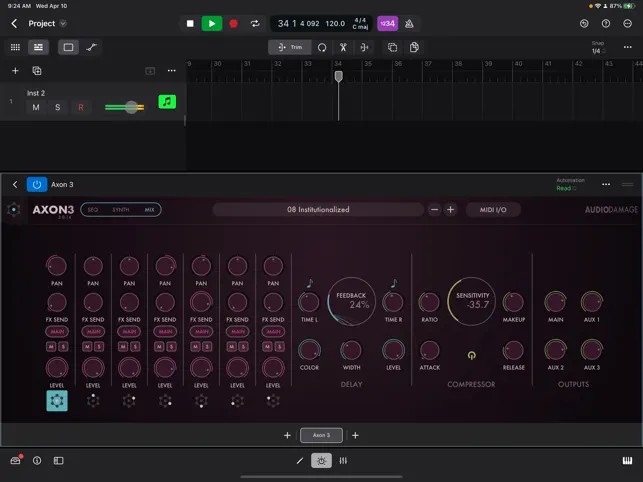643x482 pixels.
Task: Switch to the MIX tab
Action: 149,210
